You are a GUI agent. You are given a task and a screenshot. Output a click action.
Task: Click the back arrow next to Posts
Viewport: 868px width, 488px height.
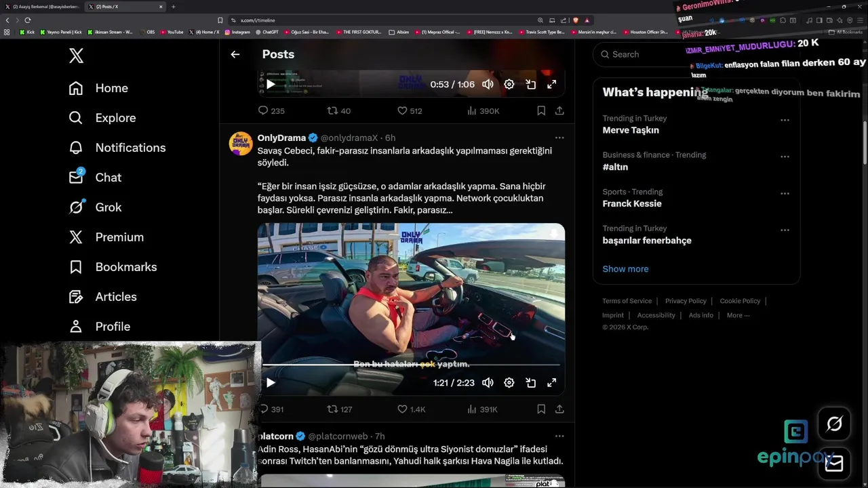(x=235, y=54)
